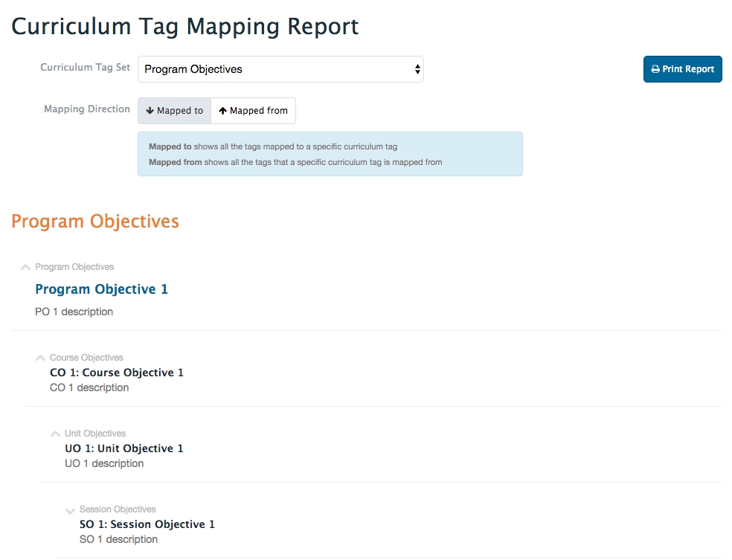The width and height of the screenshot is (732, 560).
Task: Click the select arrows on Program Objectives dropdown
Action: click(x=417, y=69)
